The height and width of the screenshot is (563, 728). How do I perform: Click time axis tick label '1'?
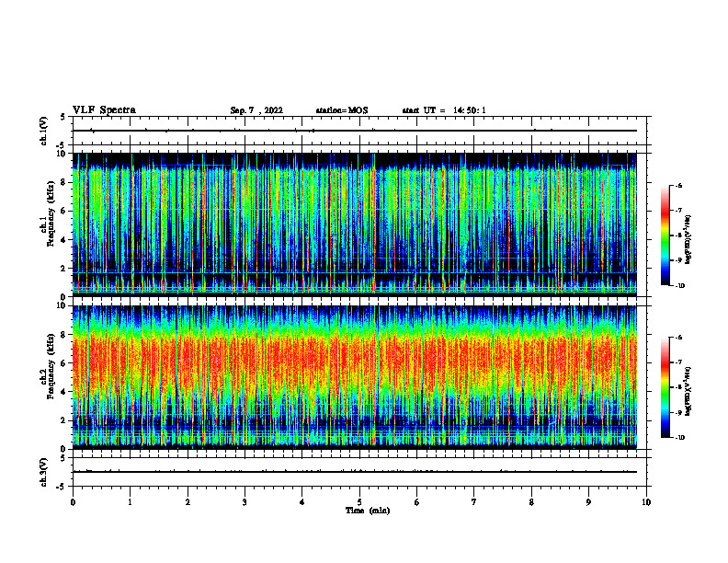(x=131, y=502)
